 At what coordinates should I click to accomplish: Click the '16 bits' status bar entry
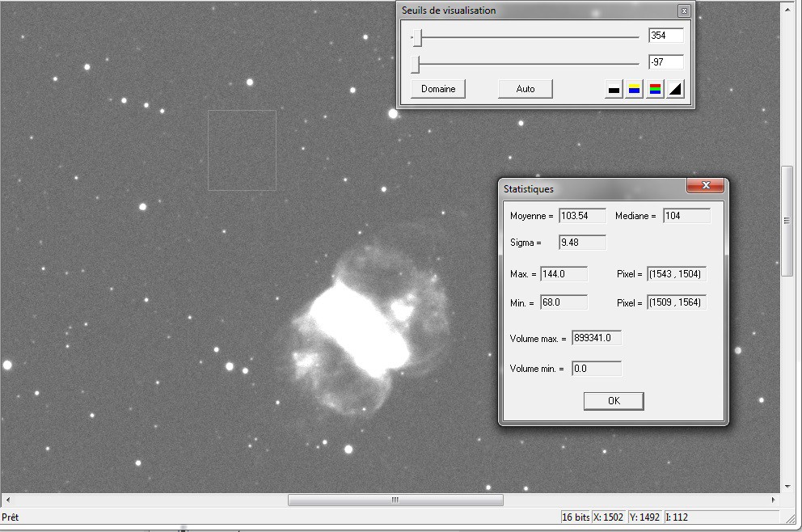tap(576, 517)
